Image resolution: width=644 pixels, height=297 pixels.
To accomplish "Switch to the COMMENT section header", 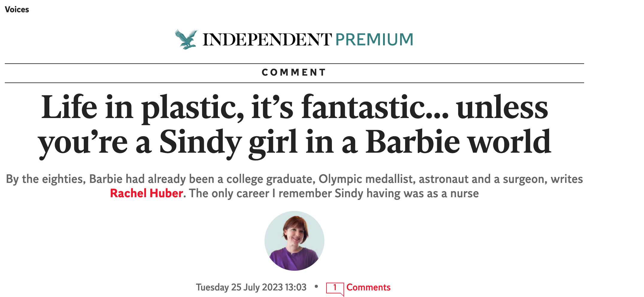I will [x=294, y=72].
